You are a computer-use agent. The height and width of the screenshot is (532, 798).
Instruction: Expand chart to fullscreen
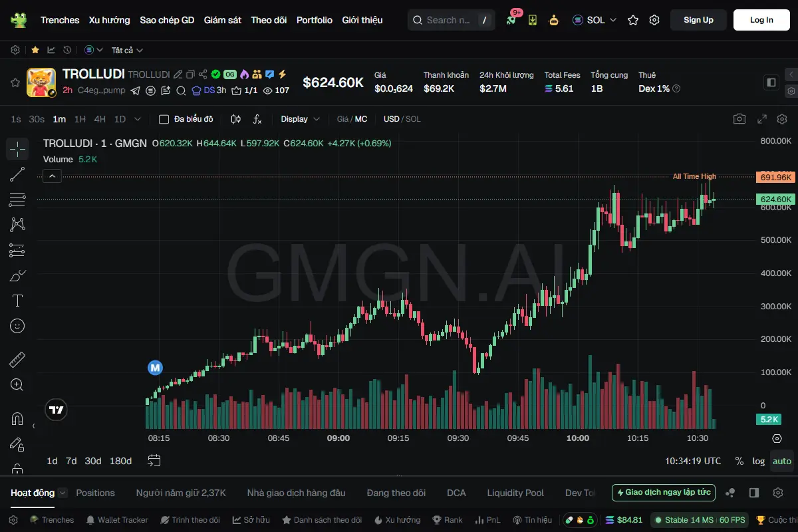763,119
